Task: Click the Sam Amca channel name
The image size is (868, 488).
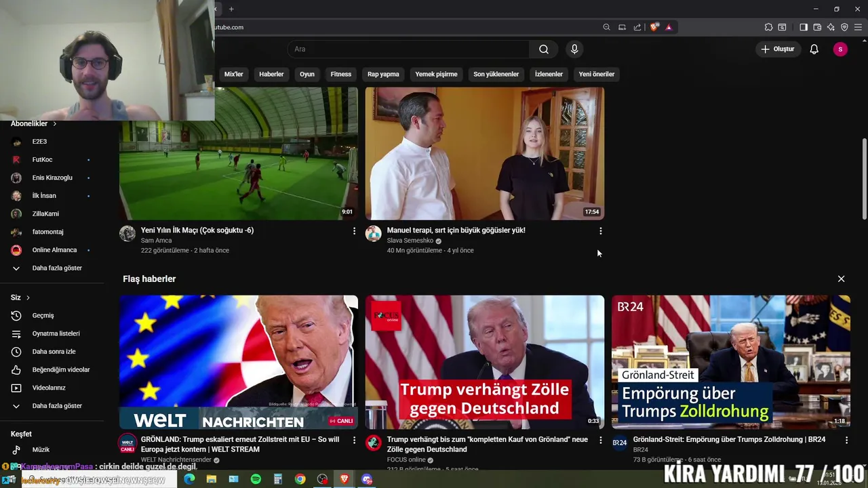Action: pyautogui.click(x=156, y=241)
